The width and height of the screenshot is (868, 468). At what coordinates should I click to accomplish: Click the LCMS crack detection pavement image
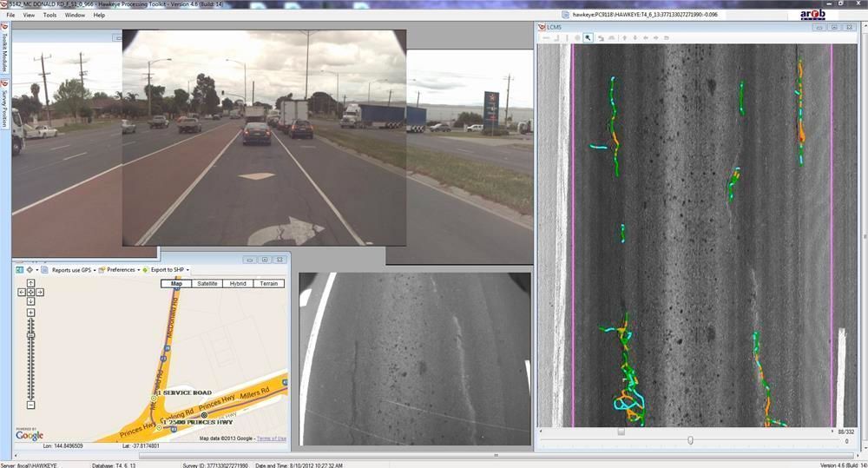[698, 235]
